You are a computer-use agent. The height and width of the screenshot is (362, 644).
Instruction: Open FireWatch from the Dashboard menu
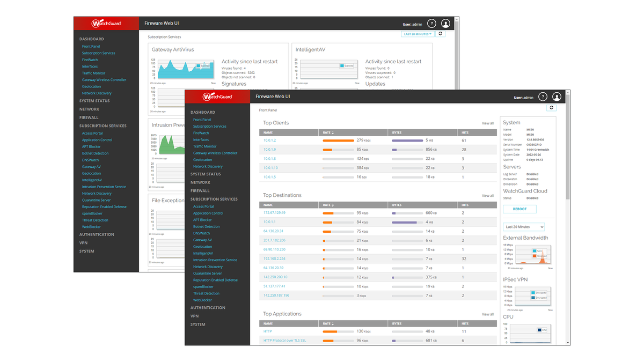(202, 132)
